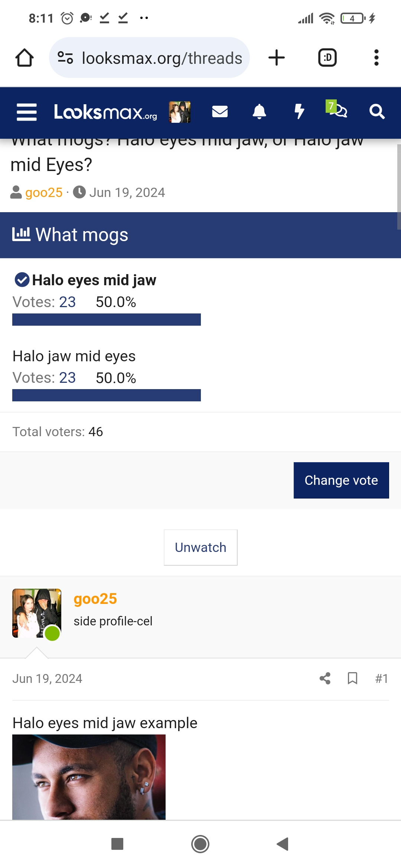The width and height of the screenshot is (401, 868).
Task: Click the account avatar in header
Action: pyautogui.click(x=180, y=112)
